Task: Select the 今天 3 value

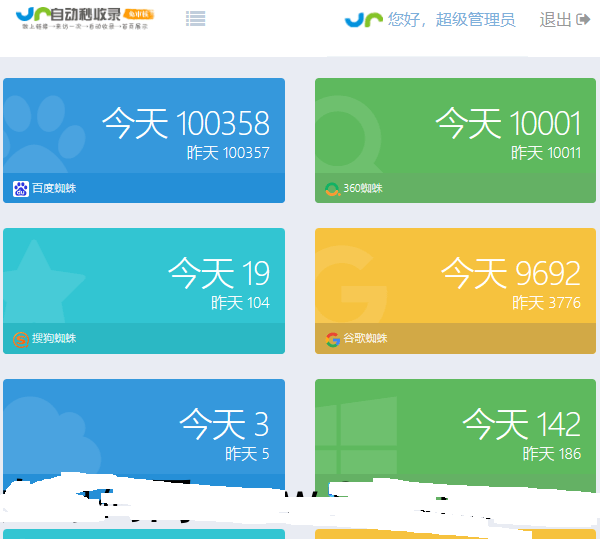Action: pyautogui.click(x=224, y=424)
